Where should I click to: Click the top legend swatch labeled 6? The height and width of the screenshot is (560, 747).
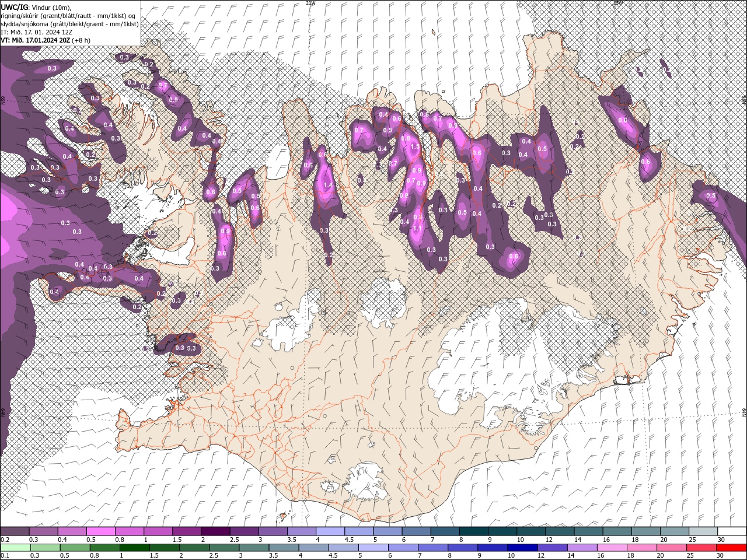(x=416, y=531)
